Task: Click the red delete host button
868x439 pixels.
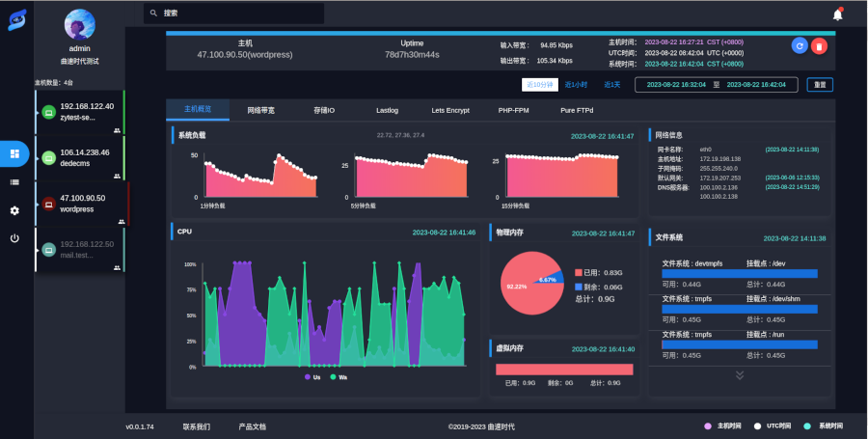Action: 819,46
